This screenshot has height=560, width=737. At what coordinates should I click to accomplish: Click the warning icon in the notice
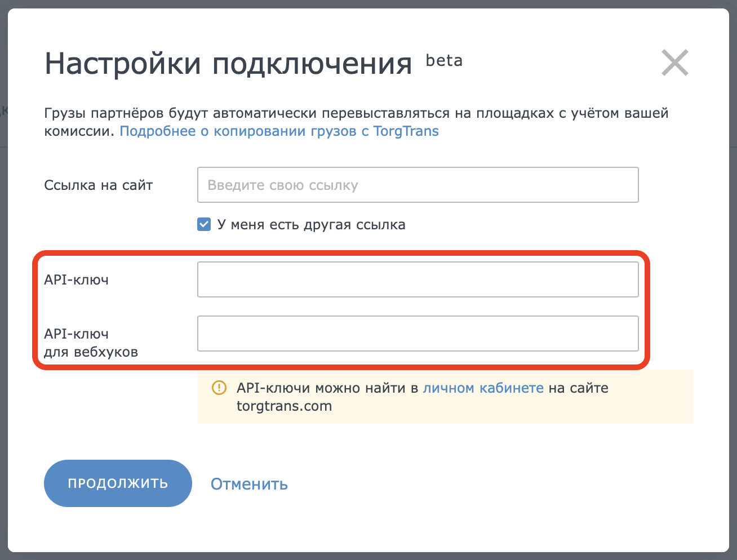(x=219, y=388)
